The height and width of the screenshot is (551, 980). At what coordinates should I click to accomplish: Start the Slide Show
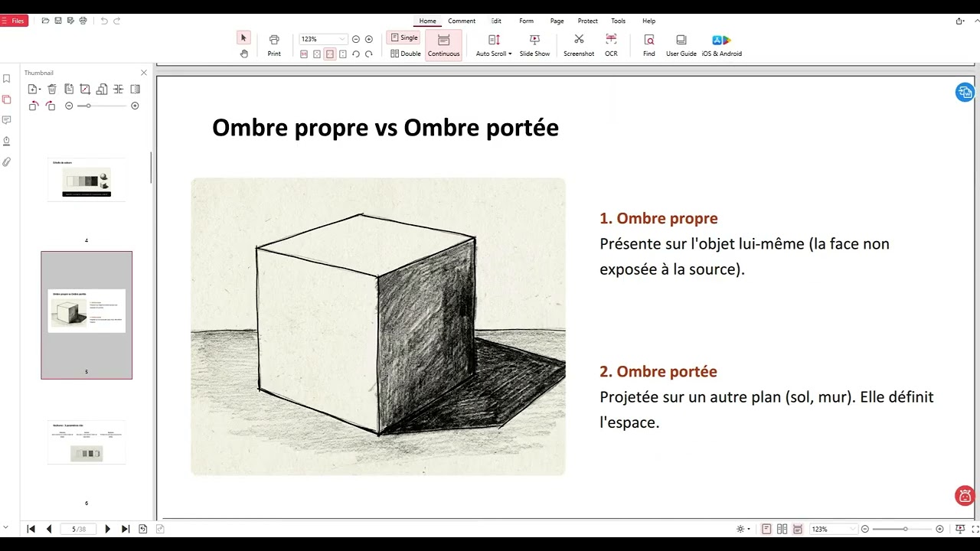click(x=534, y=46)
